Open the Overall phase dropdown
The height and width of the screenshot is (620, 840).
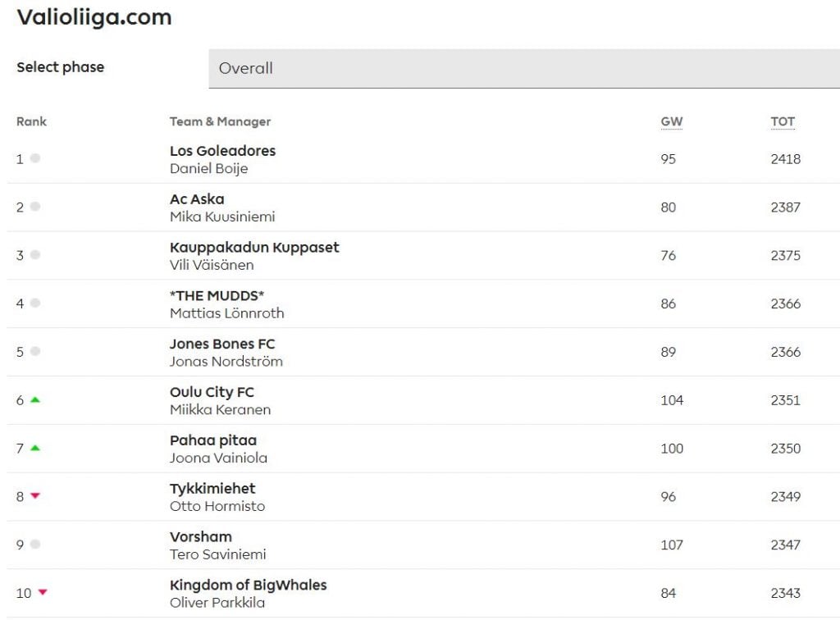(523, 68)
